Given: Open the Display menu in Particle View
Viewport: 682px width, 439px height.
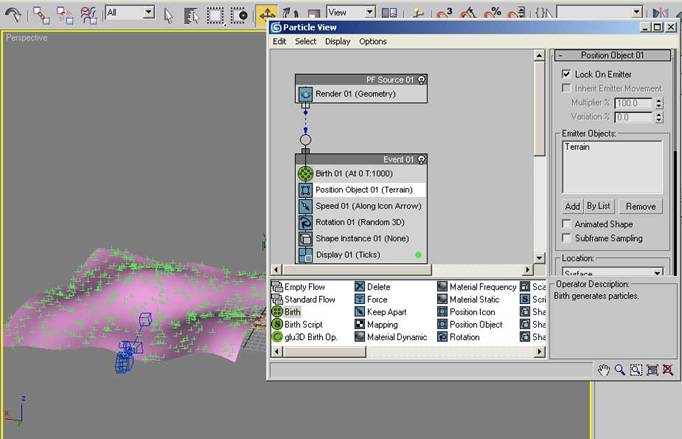Looking at the screenshot, I should click(x=337, y=42).
